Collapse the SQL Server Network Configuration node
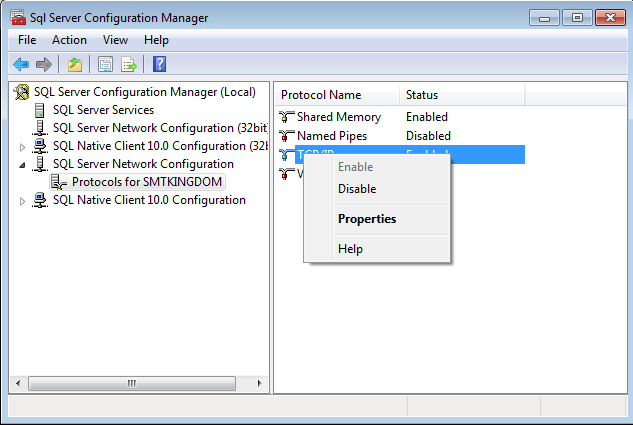This screenshot has width=633, height=425. click(23, 165)
